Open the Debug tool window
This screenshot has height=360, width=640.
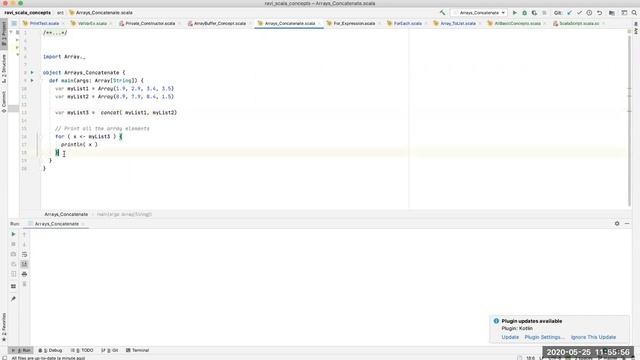(50, 350)
